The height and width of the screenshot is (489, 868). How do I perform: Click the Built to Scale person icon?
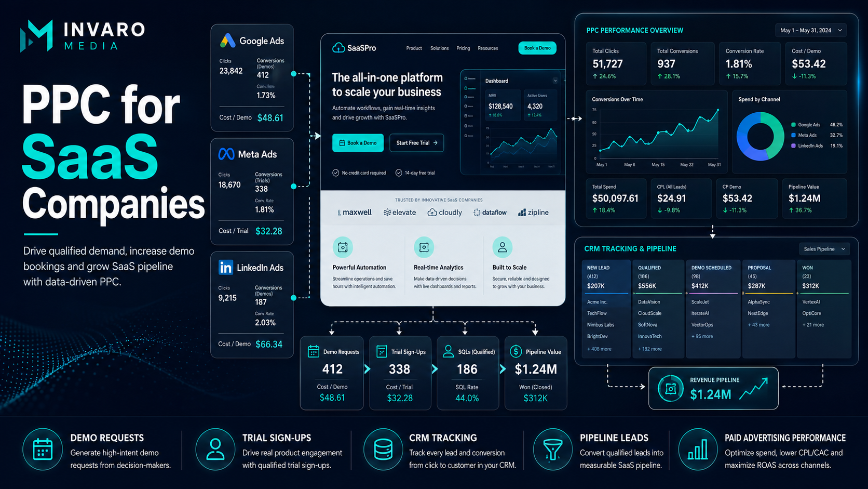click(x=502, y=247)
